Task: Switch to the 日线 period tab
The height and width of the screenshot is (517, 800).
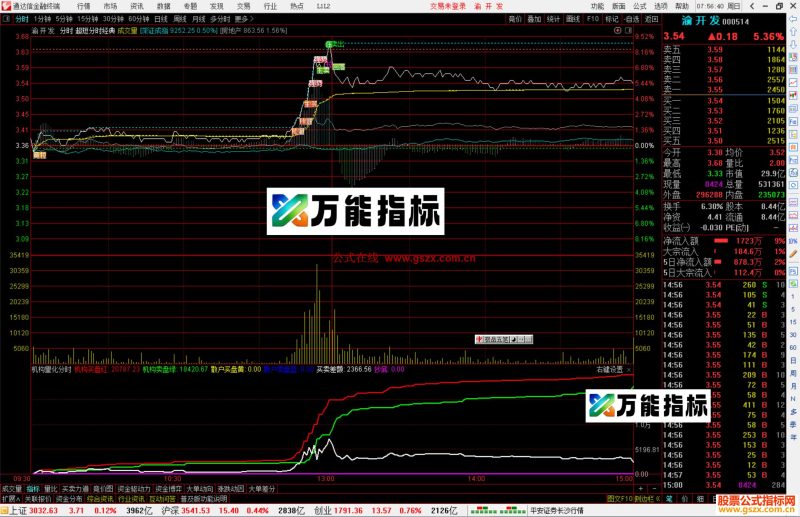Action: coord(161,19)
